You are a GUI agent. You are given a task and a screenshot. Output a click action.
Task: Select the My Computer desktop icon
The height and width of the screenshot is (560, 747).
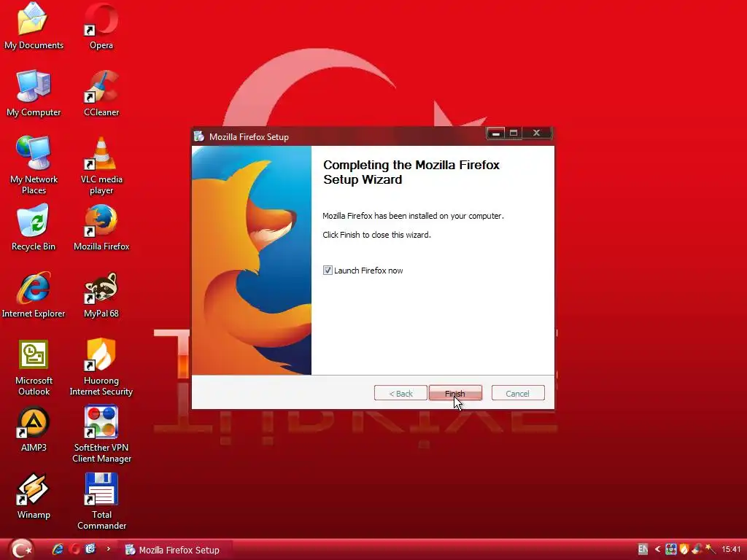pos(34,93)
